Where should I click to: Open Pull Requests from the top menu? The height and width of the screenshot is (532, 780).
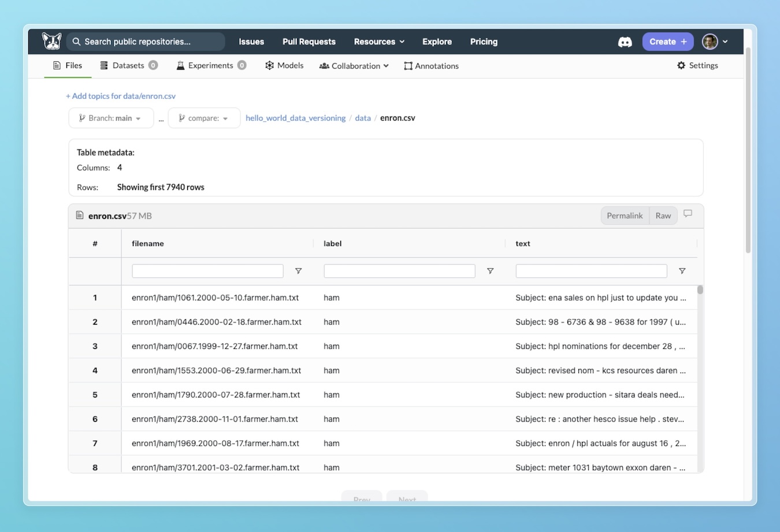coord(309,41)
